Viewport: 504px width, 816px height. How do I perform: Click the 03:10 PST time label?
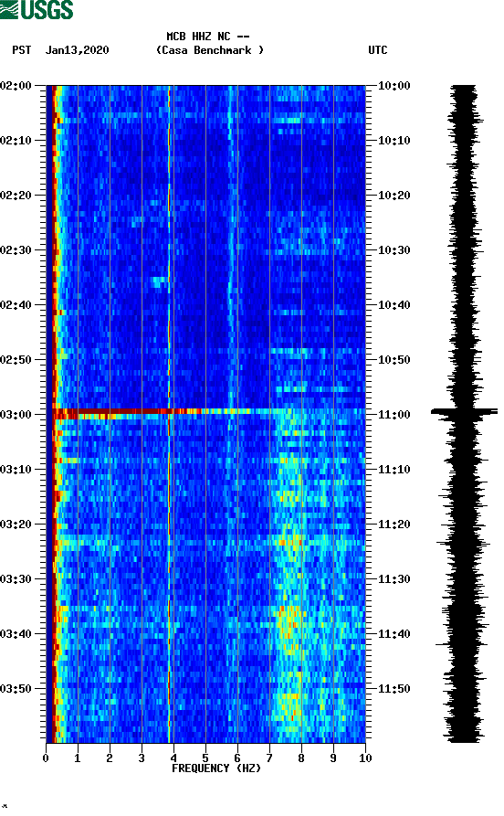(16, 470)
